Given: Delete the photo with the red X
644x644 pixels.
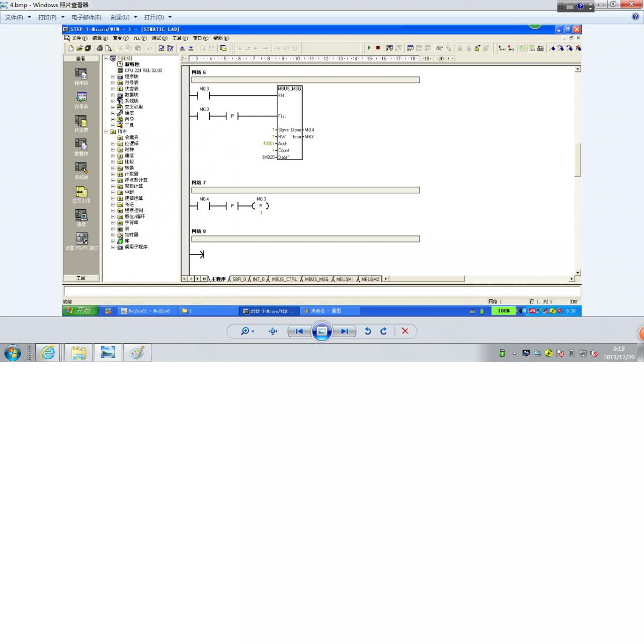Looking at the screenshot, I should click(x=405, y=331).
